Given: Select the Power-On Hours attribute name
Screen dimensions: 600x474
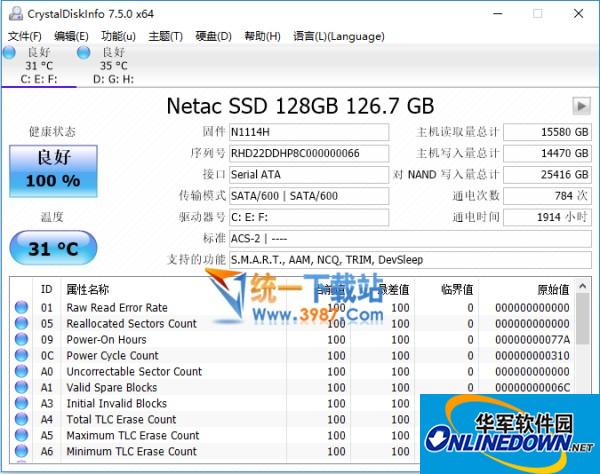Looking at the screenshot, I should pos(106,340).
